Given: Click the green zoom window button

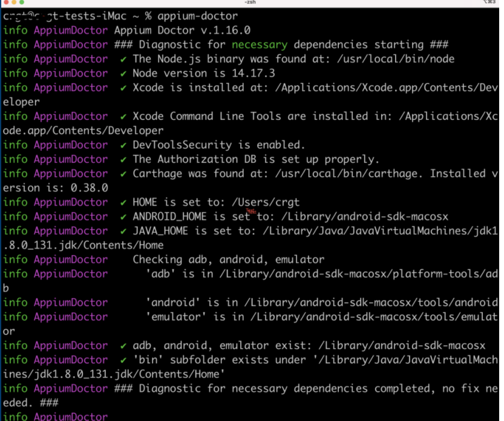Looking at the screenshot, I should [21, 2].
